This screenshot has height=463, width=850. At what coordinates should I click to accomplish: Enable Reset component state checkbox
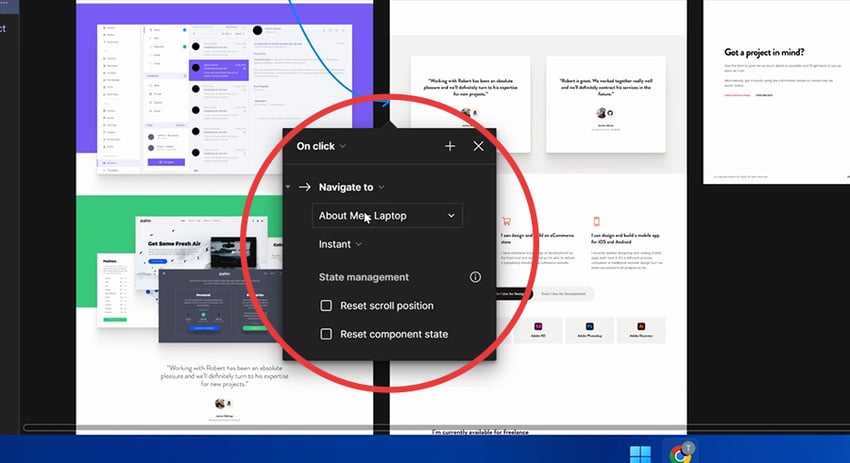(x=326, y=335)
